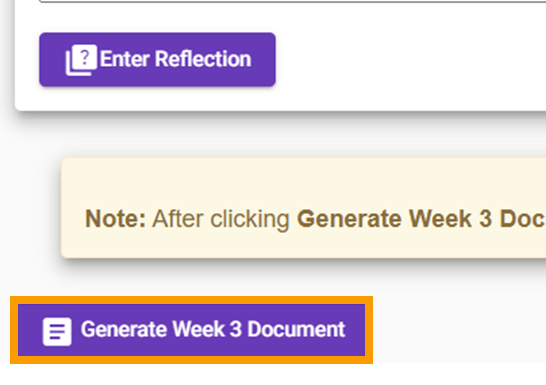Click the bold "Note:" label
The height and width of the screenshot is (385, 546).
[x=115, y=219]
